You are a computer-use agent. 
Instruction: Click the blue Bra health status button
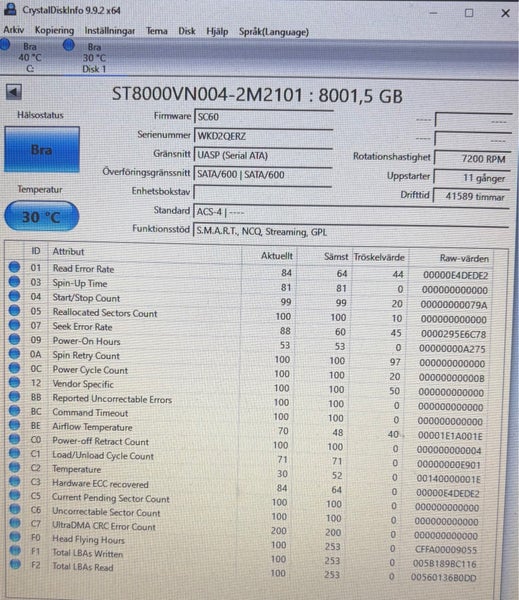click(x=42, y=150)
